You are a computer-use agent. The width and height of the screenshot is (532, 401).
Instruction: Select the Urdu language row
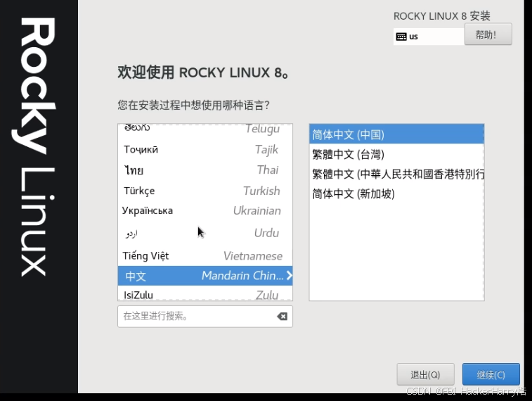pyautogui.click(x=205, y=233)
